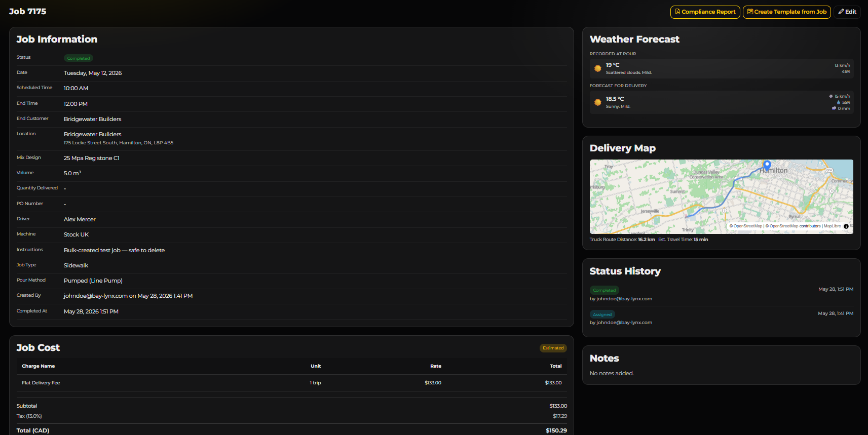Click the sun icon for delivery forecast

pos(598,102)
